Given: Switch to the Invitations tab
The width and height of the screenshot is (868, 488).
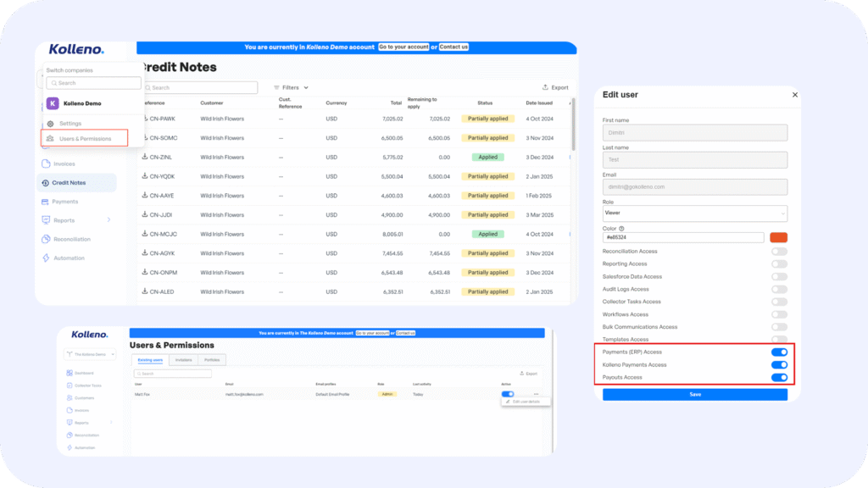Looking at the screenshot, I should coord(184,360).
